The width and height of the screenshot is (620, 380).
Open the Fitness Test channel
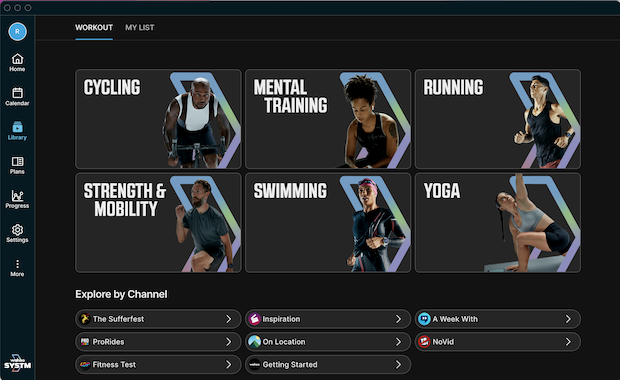(x=158, y=365)
